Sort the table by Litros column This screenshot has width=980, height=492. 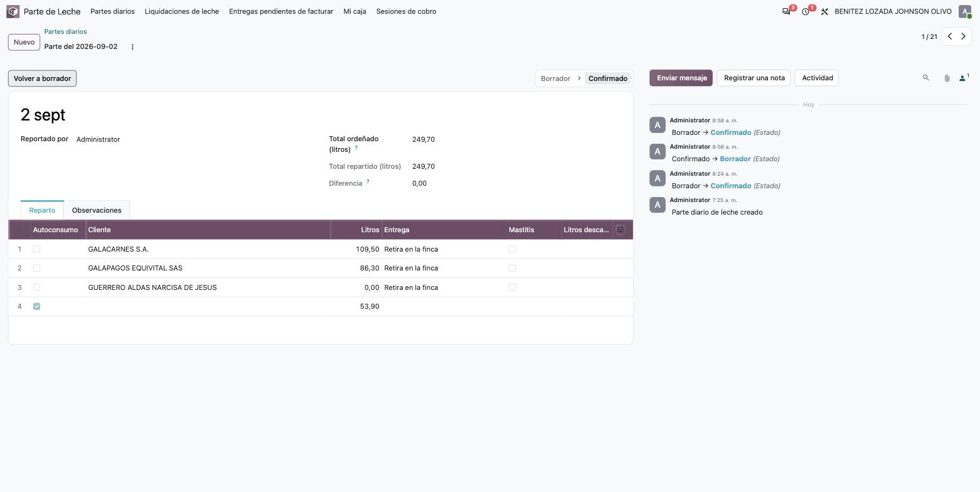tap(356, 230)
